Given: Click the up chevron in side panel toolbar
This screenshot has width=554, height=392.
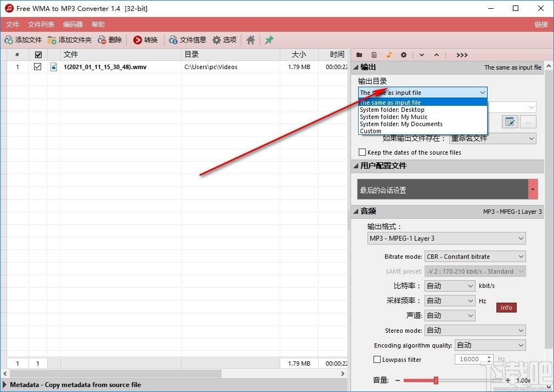Looking at the screenshot, I should pos(437,55).
